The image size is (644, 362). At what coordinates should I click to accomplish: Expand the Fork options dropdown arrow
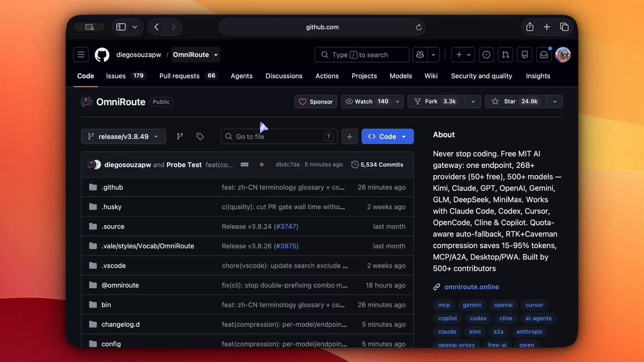click(x=473, y=101)
